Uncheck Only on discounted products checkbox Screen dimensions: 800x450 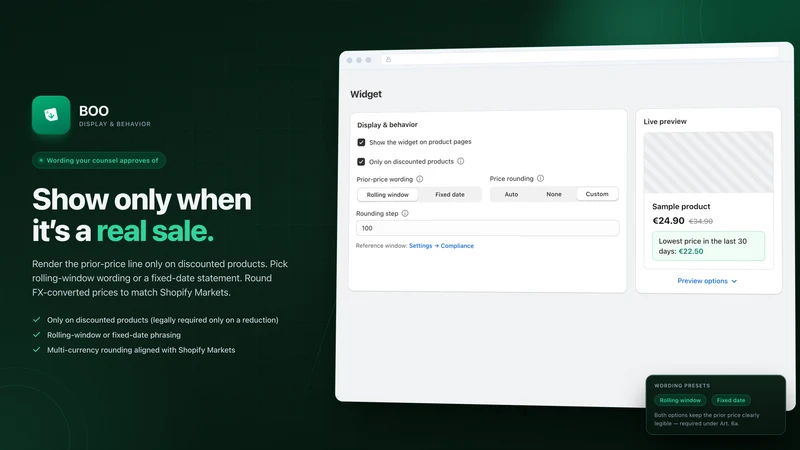(x=361, y=162)
